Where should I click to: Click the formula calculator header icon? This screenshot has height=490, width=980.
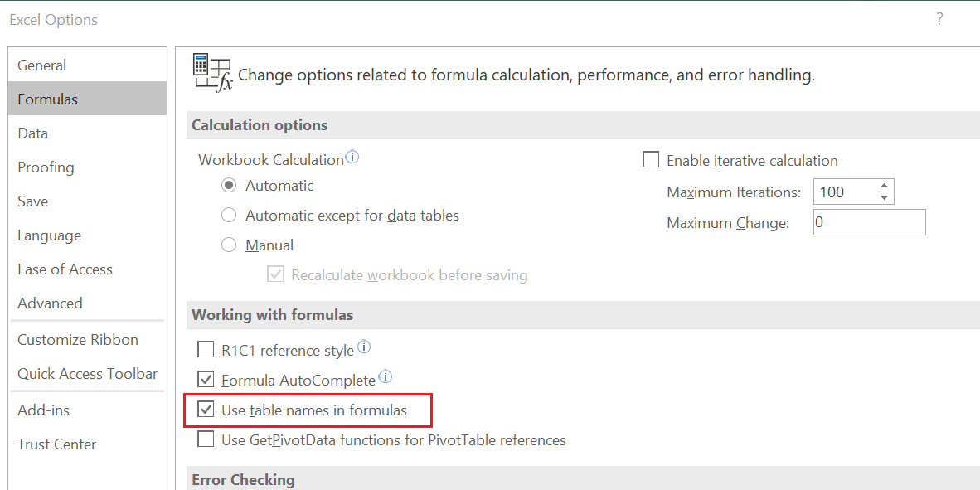212,73
